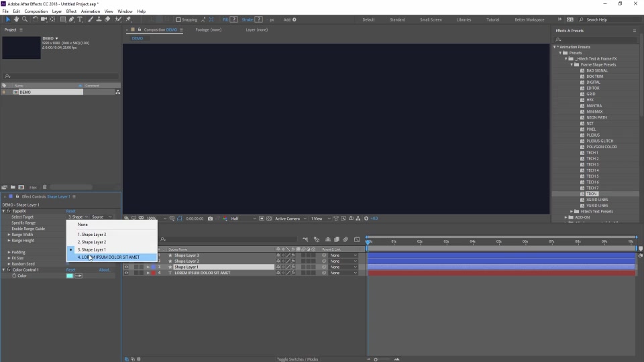Open the Animation menu
Screen dimensions: 644x362
coord(91,11)
